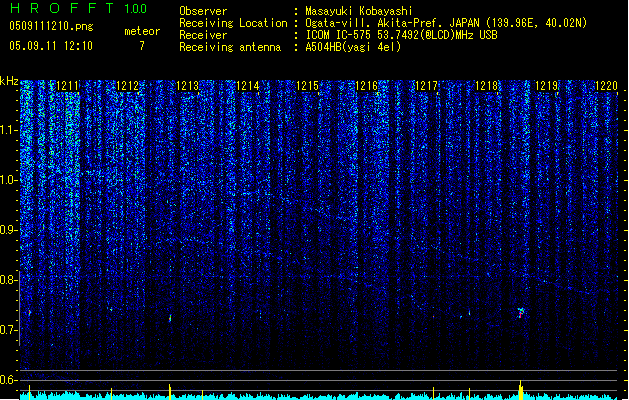Click the tallest yellow peak in the power graph
The width and height of the screenshot is (629, 400).
point(520,389)
